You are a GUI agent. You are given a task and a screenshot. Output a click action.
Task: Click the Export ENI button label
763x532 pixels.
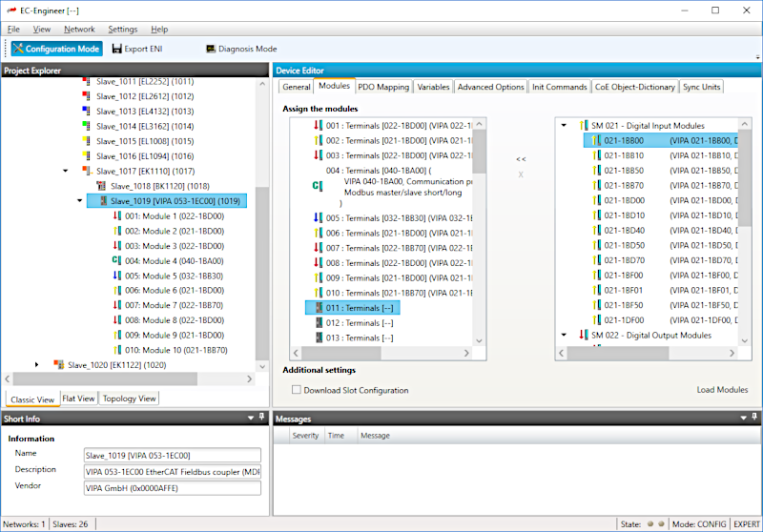pyautogui.click(x=143, y=49)
